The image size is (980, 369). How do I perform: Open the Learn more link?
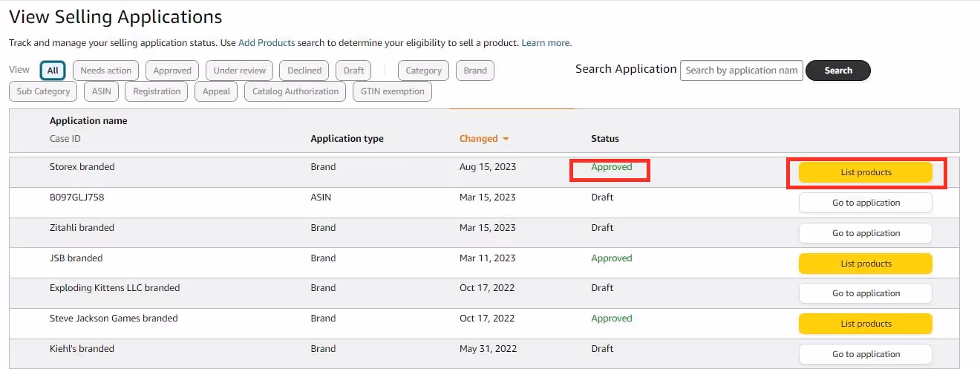coord(546,43)
